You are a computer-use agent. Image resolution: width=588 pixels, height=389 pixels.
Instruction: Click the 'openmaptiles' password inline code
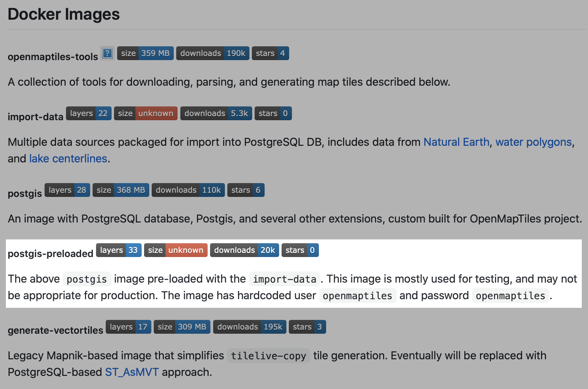pos(510,296)
